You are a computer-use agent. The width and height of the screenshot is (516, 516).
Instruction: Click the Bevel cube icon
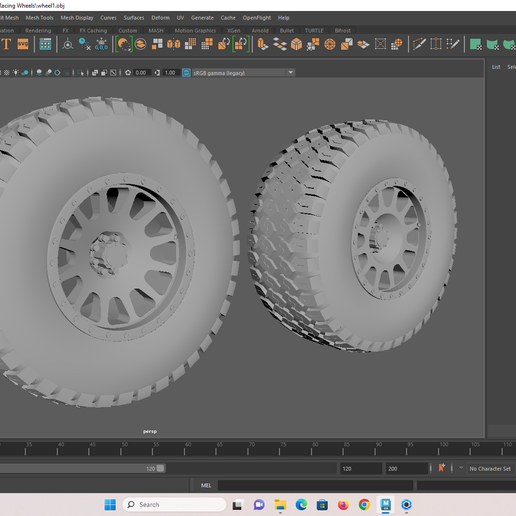click(296, 44)
